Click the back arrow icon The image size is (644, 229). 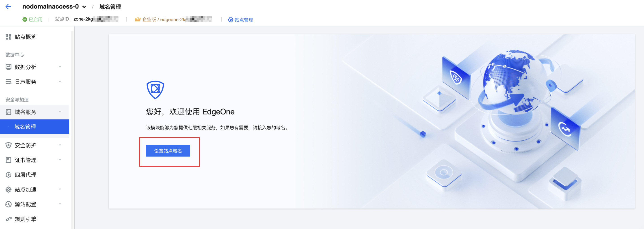(8, 7)
